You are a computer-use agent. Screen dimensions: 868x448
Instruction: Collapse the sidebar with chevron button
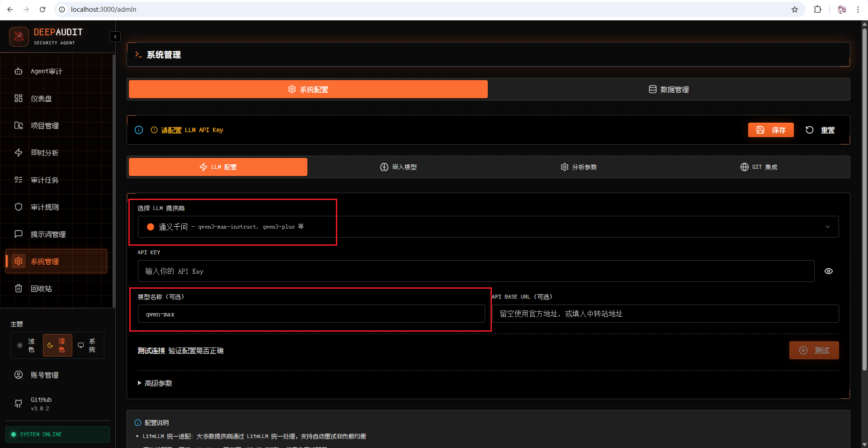pos(115,37)
